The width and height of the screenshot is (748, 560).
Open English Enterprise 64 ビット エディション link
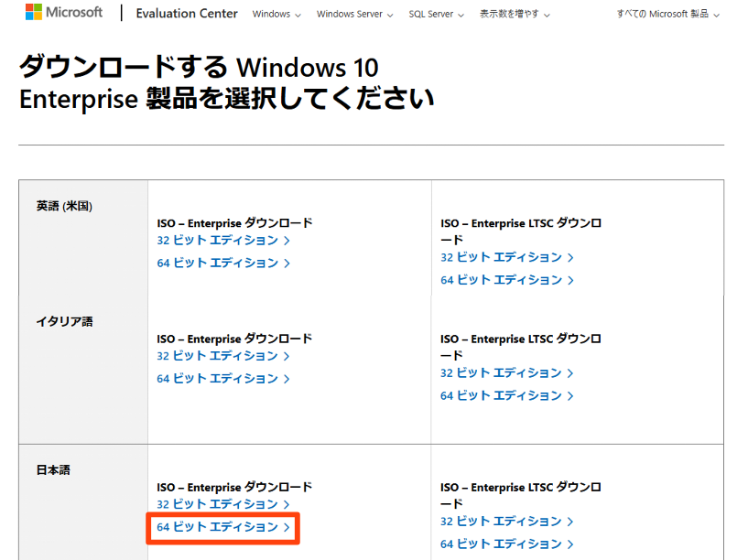coord(223,264)
